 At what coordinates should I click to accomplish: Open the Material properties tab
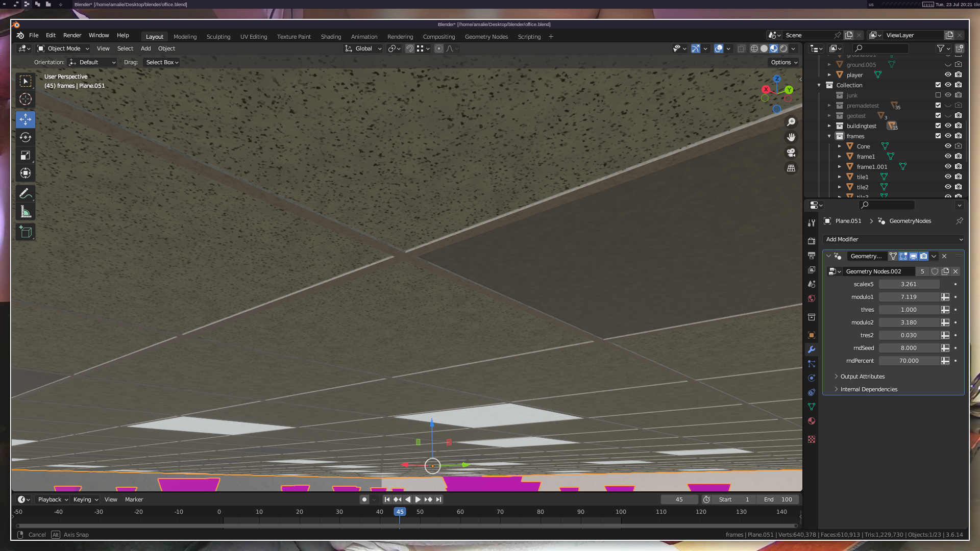[x=812, y=421]
